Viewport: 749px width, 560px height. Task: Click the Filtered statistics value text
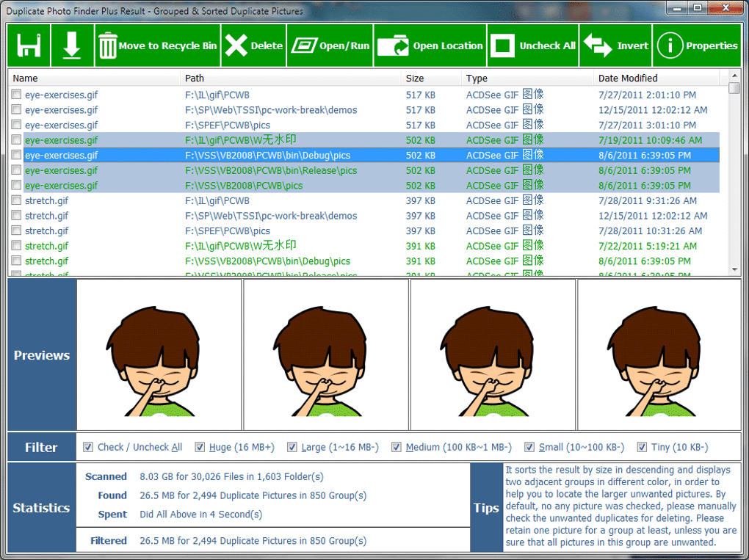[x=253, y=541]
